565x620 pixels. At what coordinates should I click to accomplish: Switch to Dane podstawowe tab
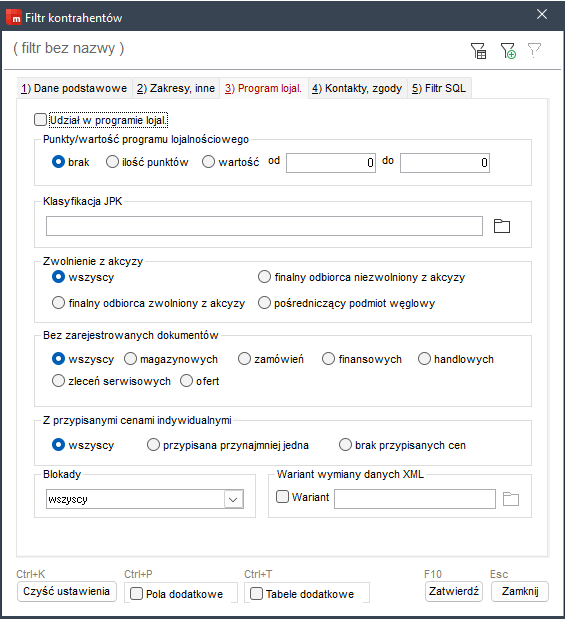coord(74,88)
